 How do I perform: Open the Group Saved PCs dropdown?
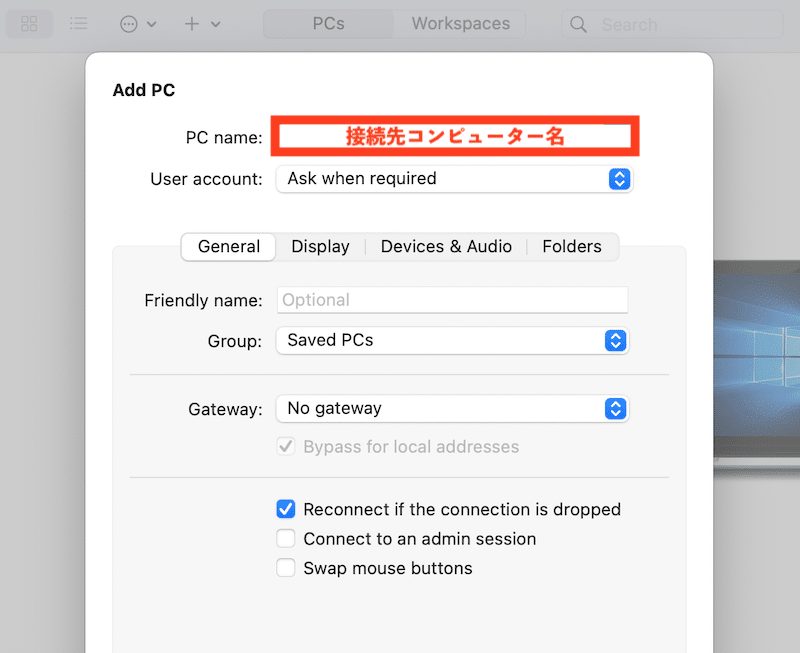(452, 340)
